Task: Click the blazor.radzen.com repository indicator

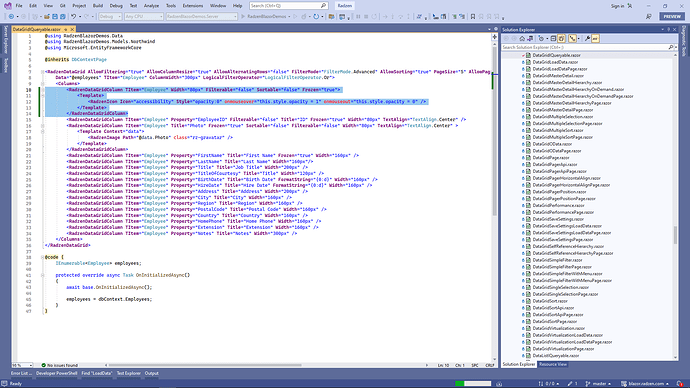Action: (645, 384)
